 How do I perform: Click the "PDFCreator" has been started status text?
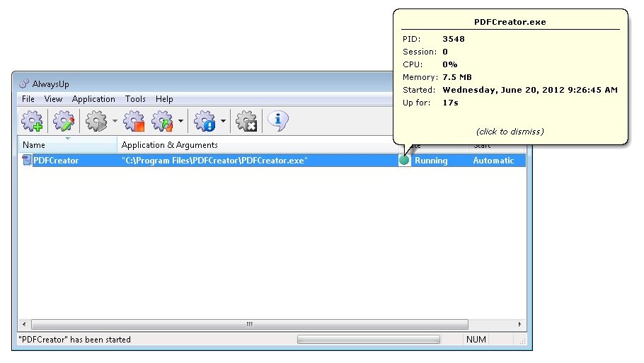tap(75, 340)
